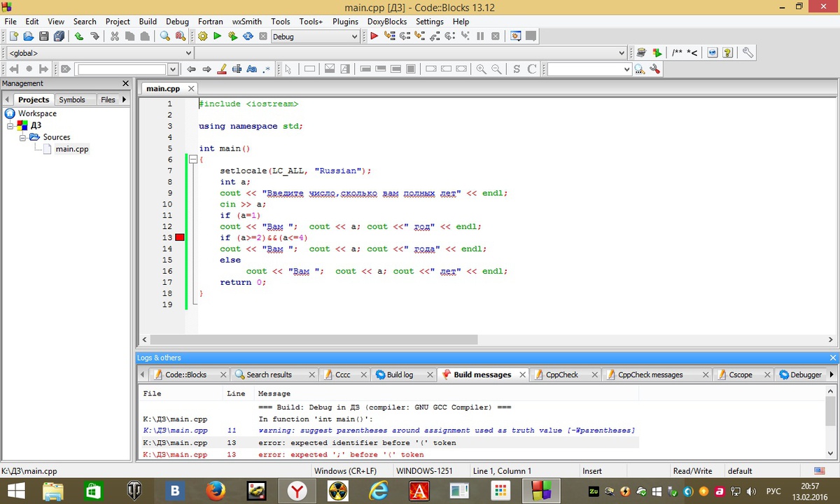Switch to the Build log tab
The image size is (840, 504).
click(400, 374)
